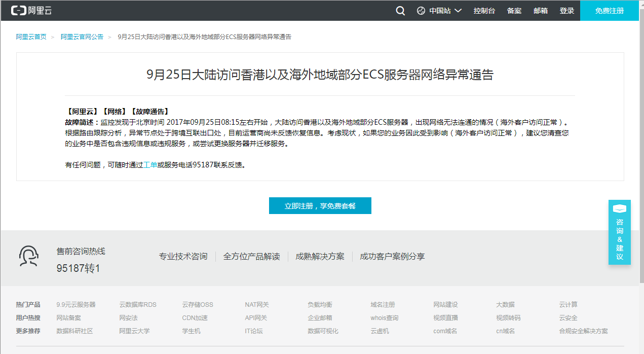644x354 pixels.
Task: Click the 成功客户案例分享 text
Action: click(x=393, y=257)
